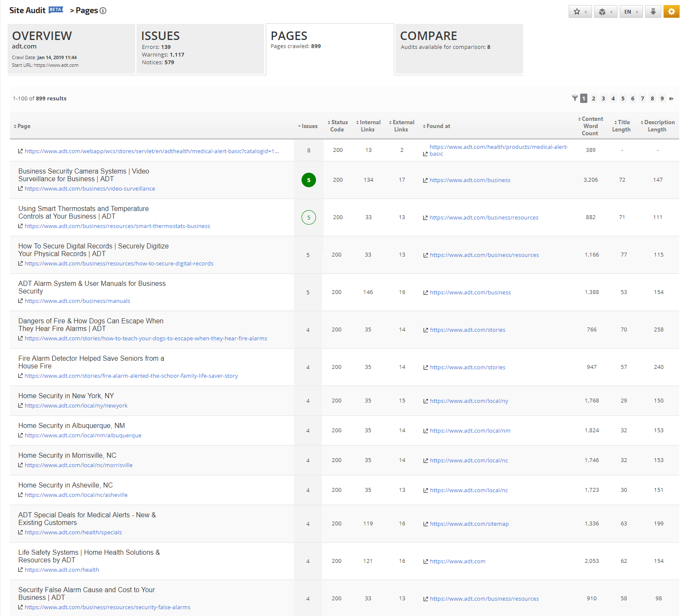Open the Overview tab

(71, 48)
